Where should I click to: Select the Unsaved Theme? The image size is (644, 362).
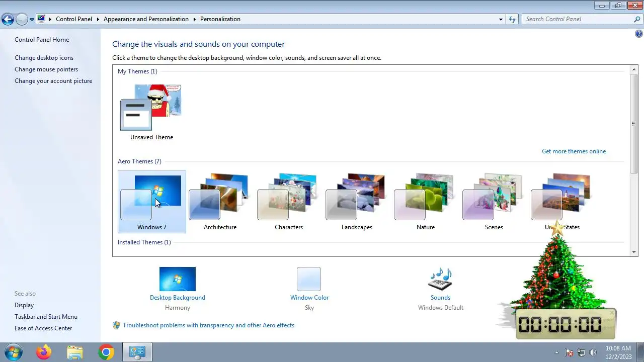(151, 112)
